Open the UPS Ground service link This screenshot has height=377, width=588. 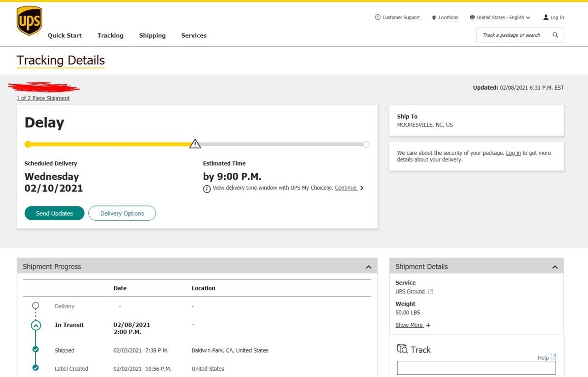point(410,291)
